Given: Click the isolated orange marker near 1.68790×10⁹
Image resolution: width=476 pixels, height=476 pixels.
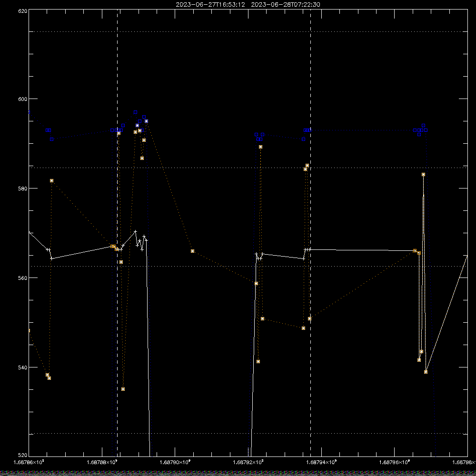Looking at the screenshot, I should point(192,251).
